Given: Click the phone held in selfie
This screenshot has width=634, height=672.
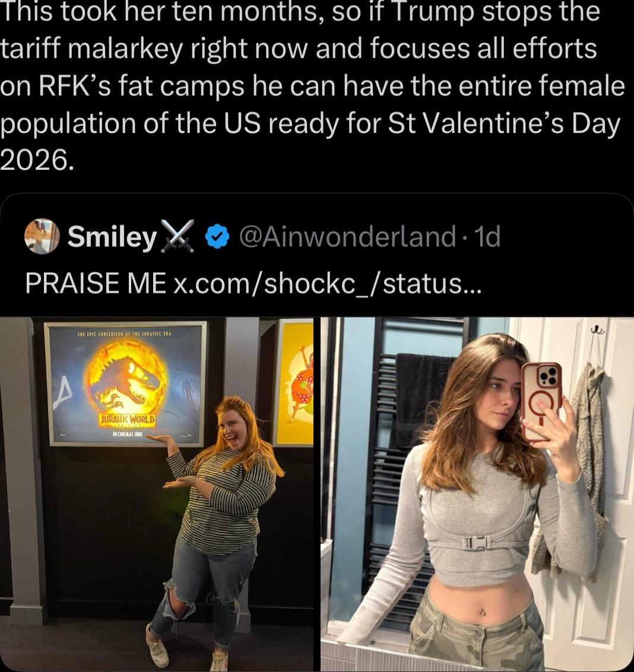Looking at the screenshot, I should point(541,402).
